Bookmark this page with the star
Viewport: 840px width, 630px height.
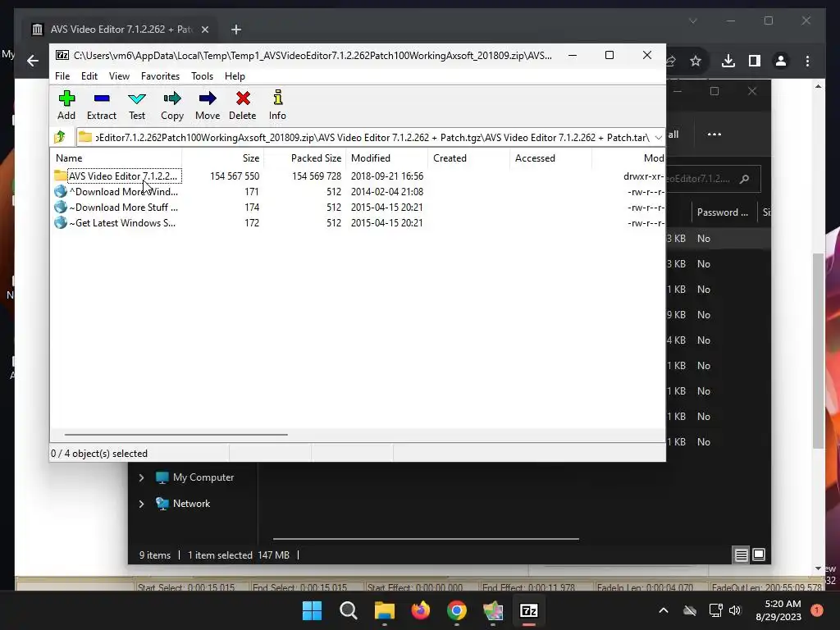[696, 61]
